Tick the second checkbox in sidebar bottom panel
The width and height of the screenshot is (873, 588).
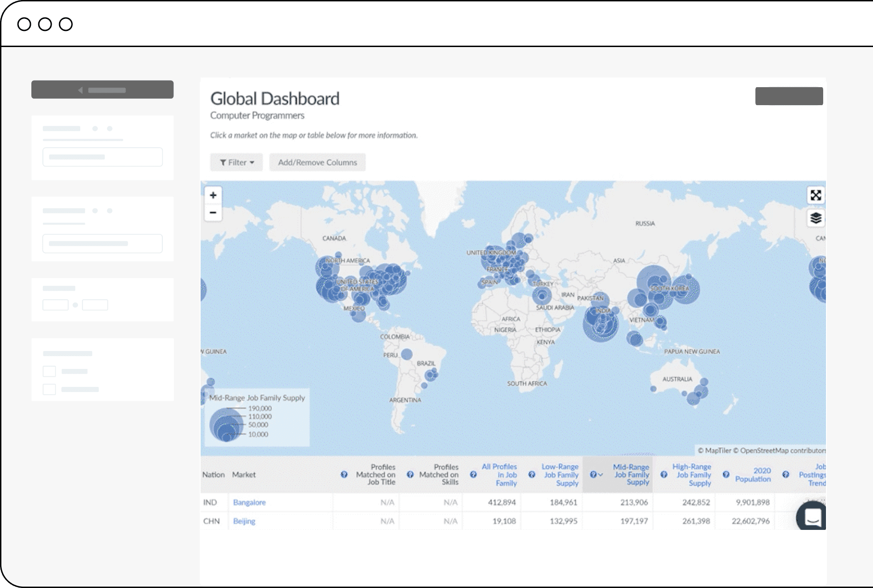[49, 389]
